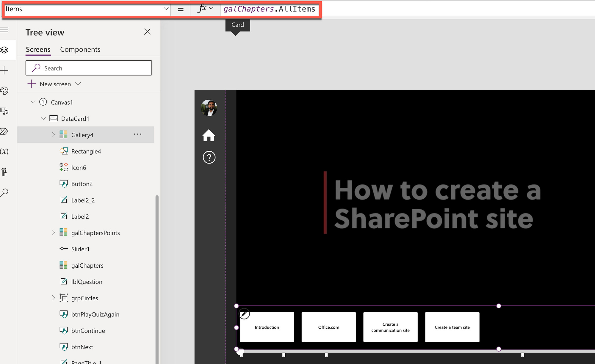The width and height of the screenshot is (595, 364).
Task: Click the Search magnifier in left rail
Action: click(4, 192)
